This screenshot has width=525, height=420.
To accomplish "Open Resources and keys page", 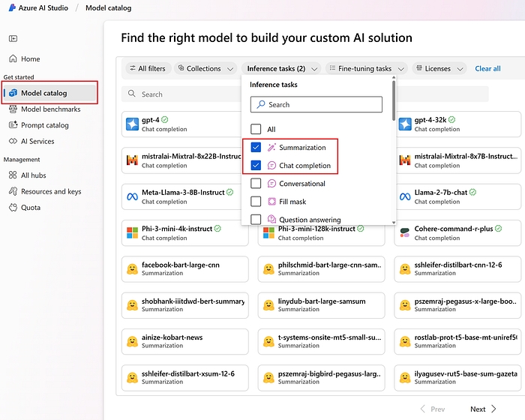I will click(50, 191).
